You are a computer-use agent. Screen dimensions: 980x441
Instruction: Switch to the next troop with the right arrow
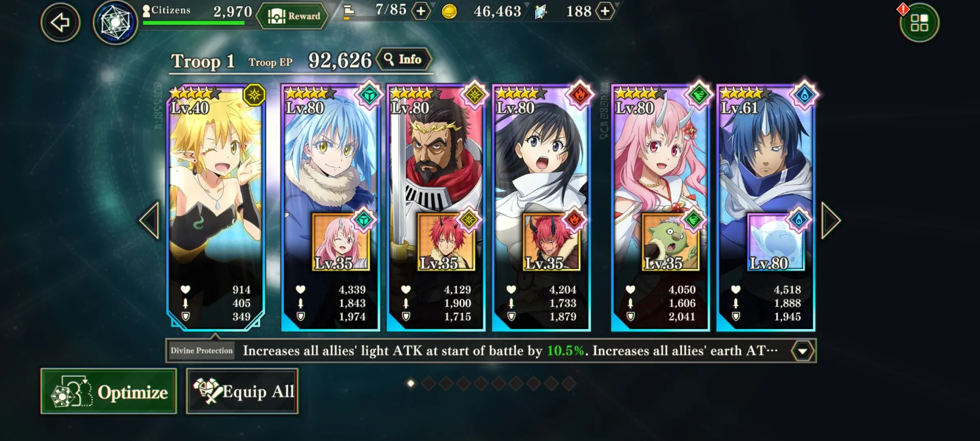coord(831,220)
